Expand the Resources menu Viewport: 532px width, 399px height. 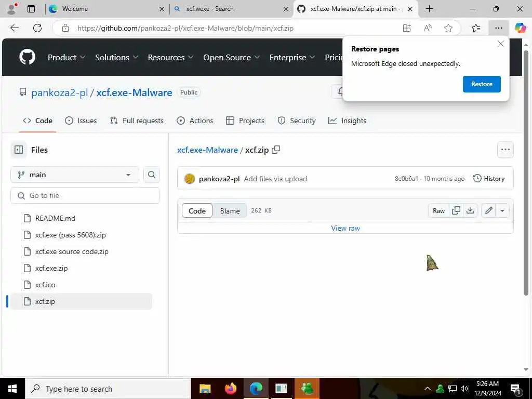pyautogui.click(x=170, y=57)
